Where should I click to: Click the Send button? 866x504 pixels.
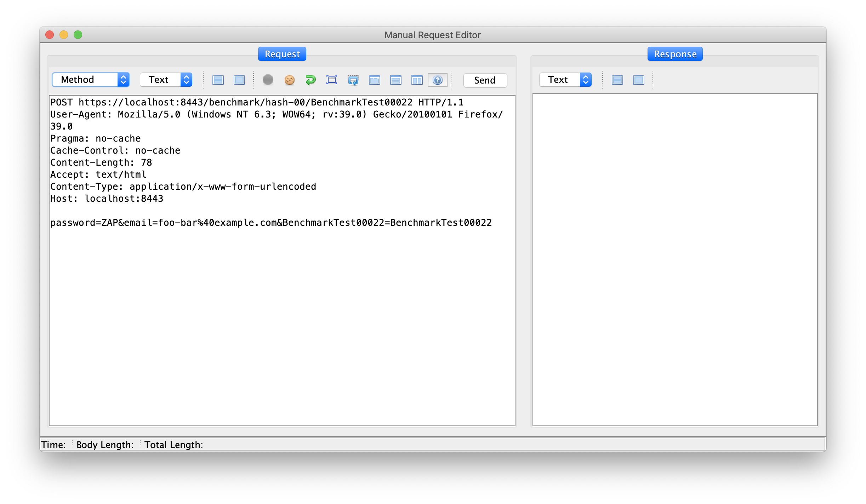pyautogui.click(x=485, y=80)
